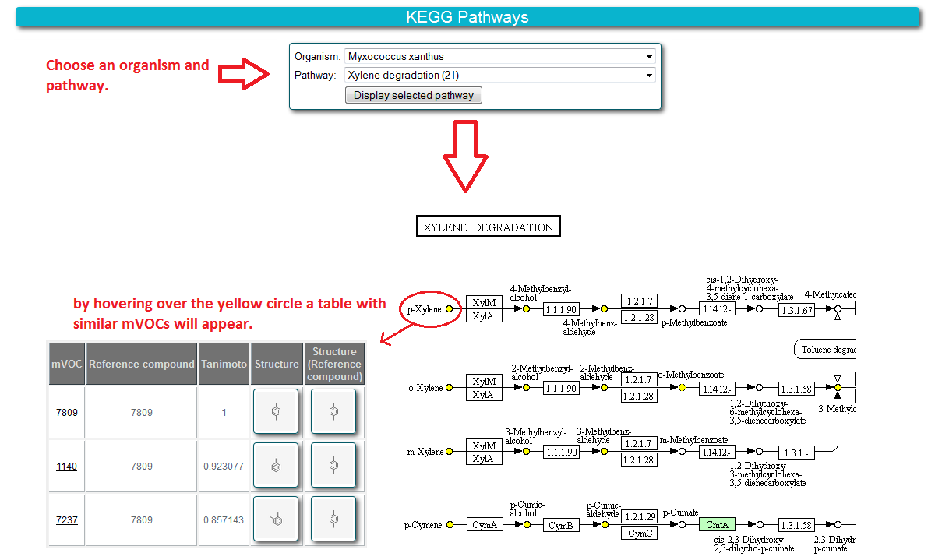Click the XYLENE DEGRADATION title box
Screen dimensions: 942x560
click(x=489, y=227)
